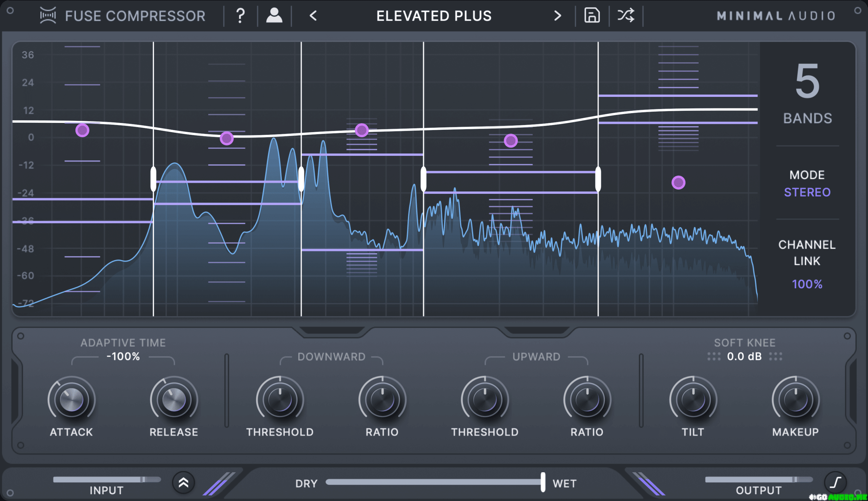This screenshot has width=868, height=501.
Task: Click the DOWNWARD section label
Action: [x=332, y=357]
